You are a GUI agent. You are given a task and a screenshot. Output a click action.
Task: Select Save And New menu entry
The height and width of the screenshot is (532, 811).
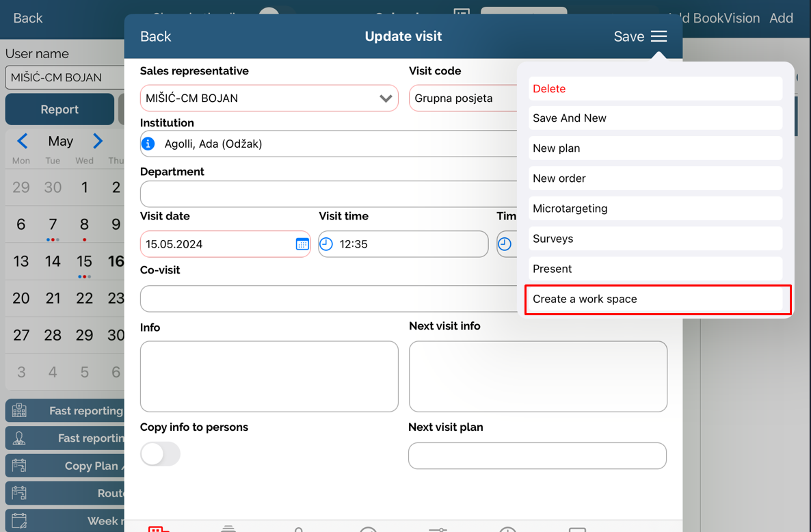pos(655,118)
